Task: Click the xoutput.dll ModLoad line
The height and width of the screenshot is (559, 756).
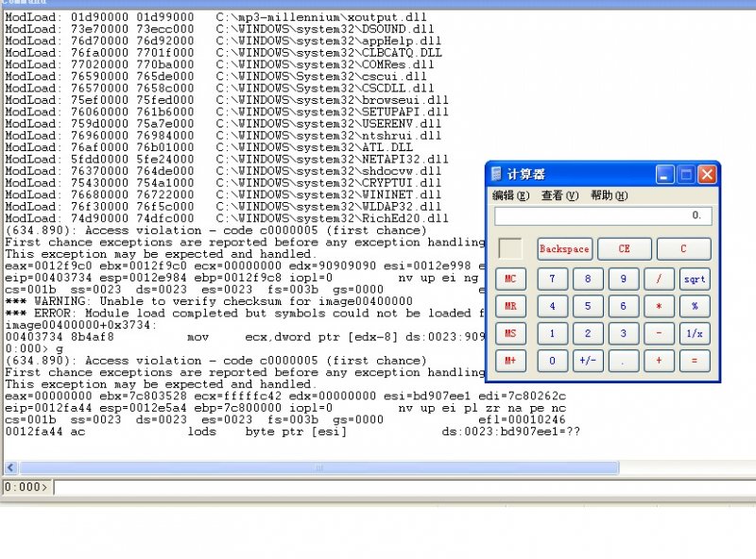Action: [215, 17]
